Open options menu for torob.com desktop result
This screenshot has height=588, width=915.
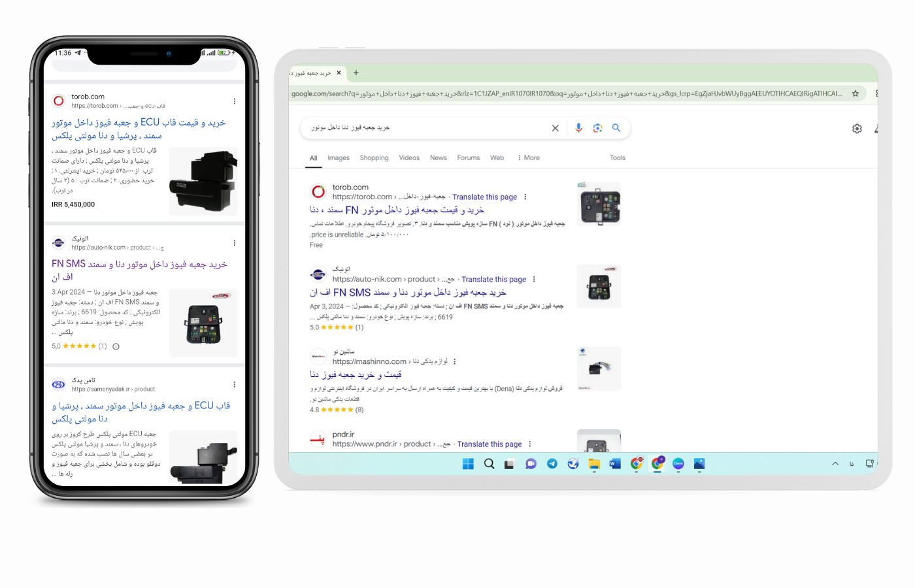525,197
